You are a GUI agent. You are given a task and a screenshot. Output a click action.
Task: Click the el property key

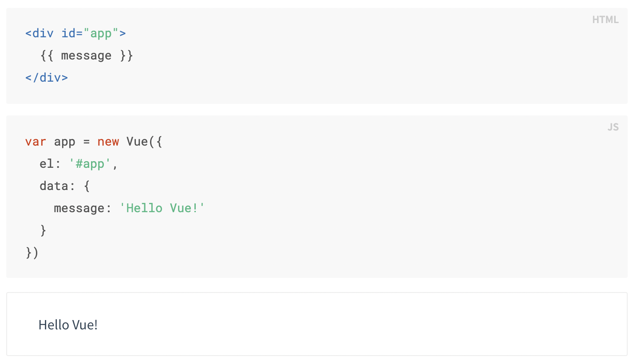click(x=46, y=164)
